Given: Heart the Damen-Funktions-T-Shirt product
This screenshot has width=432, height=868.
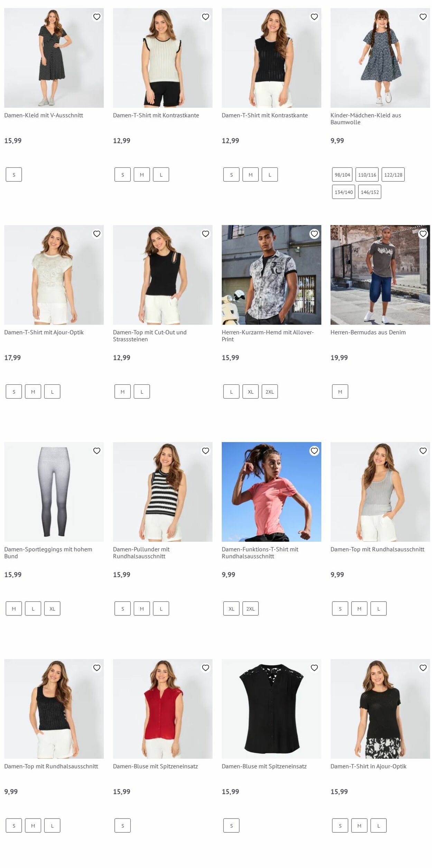Looking at the screenshot, I should (x=314, y=451).
